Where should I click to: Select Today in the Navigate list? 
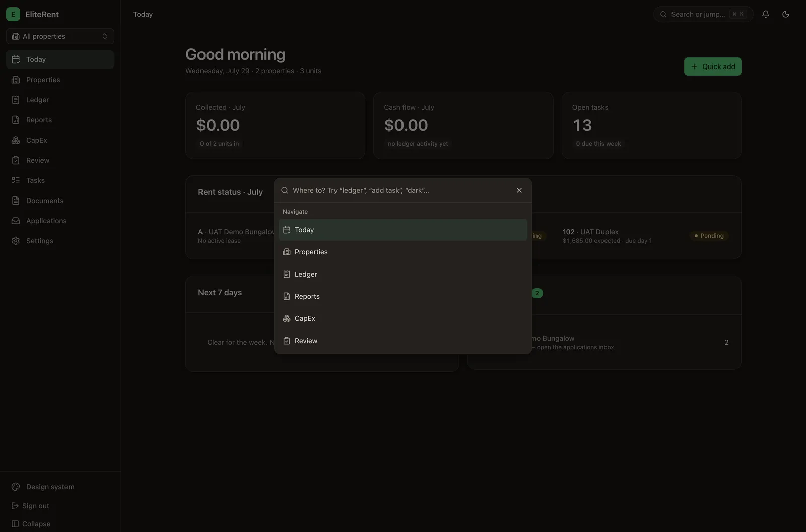tap(403, 230)
